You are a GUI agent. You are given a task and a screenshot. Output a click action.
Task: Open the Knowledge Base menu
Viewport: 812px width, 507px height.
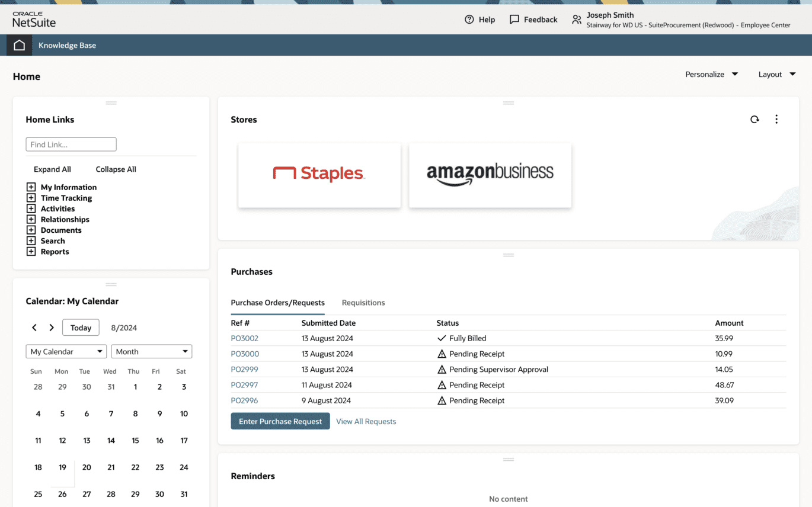[x=67, y=45]
